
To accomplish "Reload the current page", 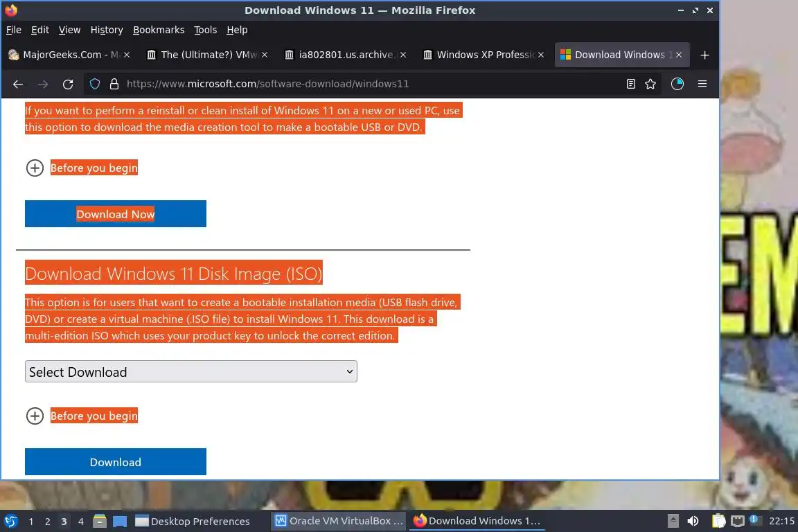I will [68, 84].
